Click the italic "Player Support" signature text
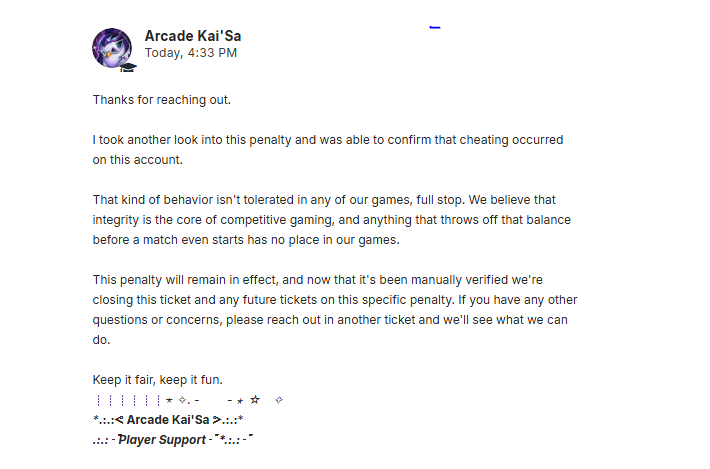 (x=162, y=440)
